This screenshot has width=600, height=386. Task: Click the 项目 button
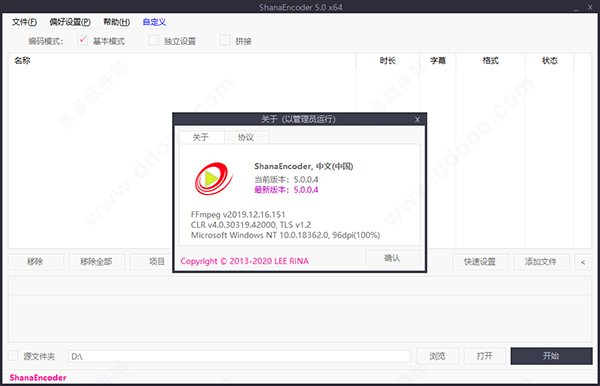pyautogui.click(x=151, y=262)
